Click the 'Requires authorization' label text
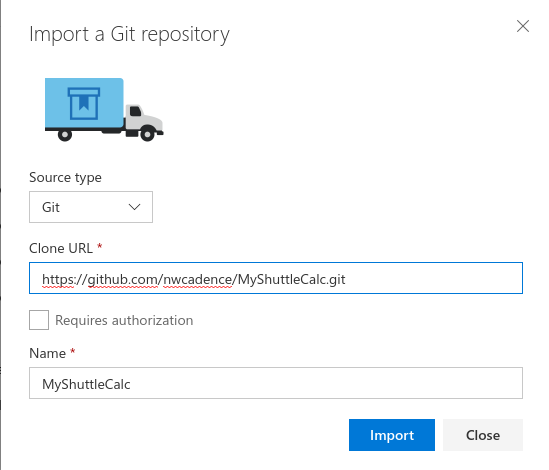The height and width of the screenshot is (470, 549). (124, 321)
